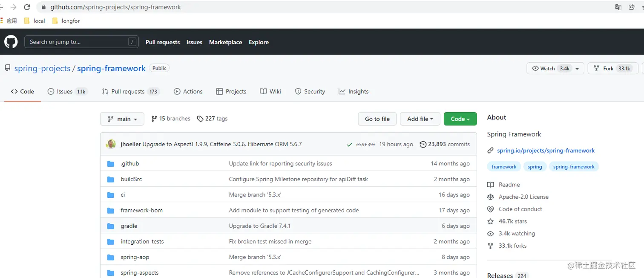Click the link icon beside spring.io URL
Screen dimensions: 644x278
(x=490, y=151)
